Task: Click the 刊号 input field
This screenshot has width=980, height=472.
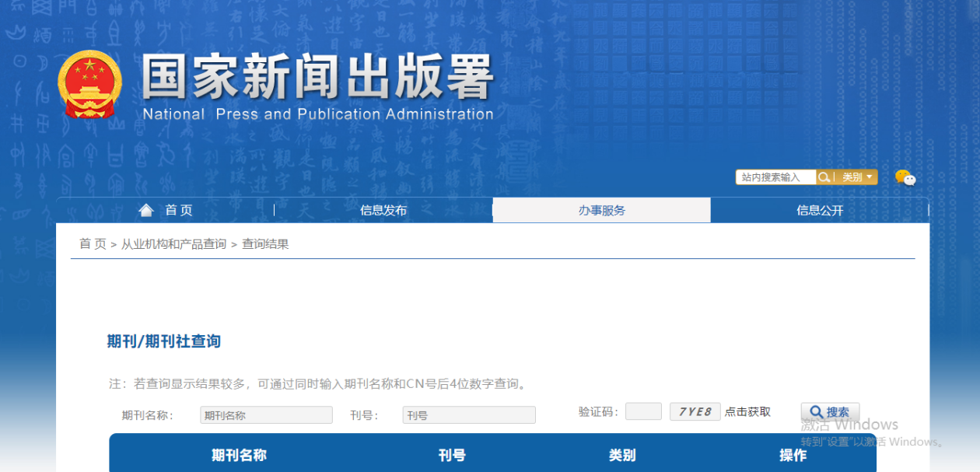Action: pos(469,415)
